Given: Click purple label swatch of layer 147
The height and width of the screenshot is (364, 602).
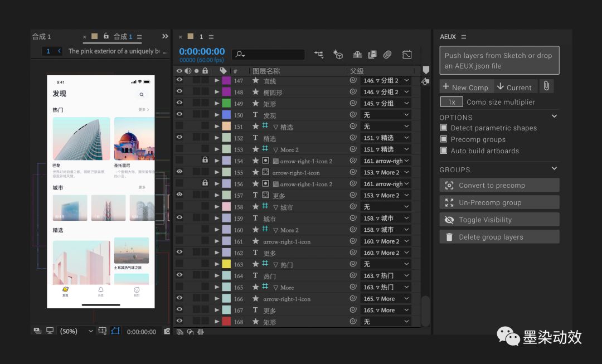Looking at the screenshot, I should 226,81.
